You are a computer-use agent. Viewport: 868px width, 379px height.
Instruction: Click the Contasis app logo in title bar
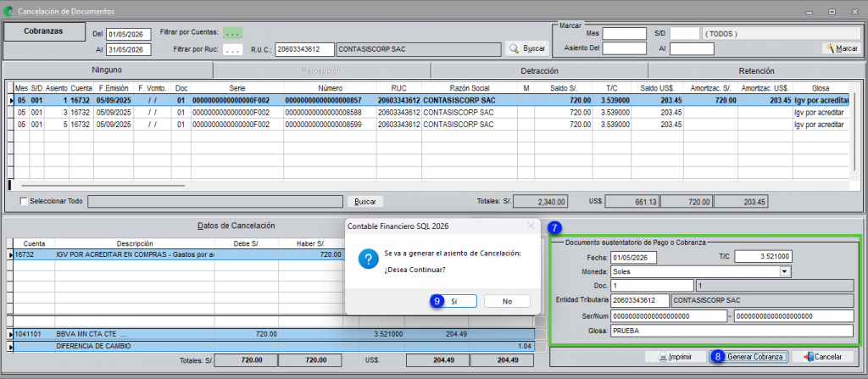(8, 11)
